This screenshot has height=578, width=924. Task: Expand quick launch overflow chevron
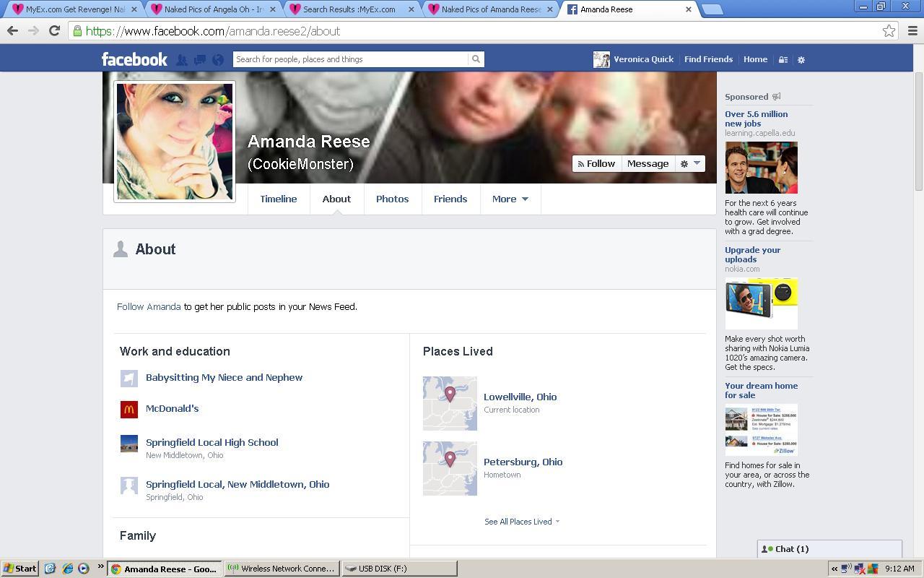coord(100,566)
